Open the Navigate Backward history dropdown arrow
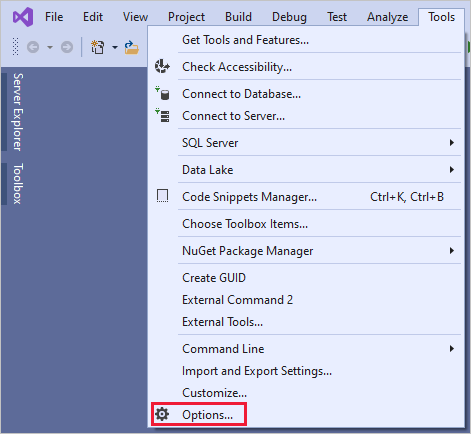The image size is (471, 434). (50, 47)
